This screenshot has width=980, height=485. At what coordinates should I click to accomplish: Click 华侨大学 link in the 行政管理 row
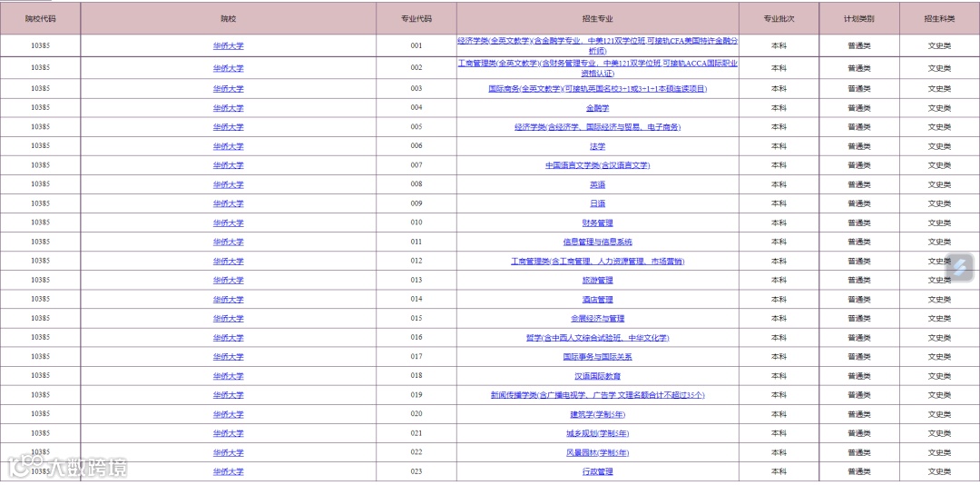[228, 472]
